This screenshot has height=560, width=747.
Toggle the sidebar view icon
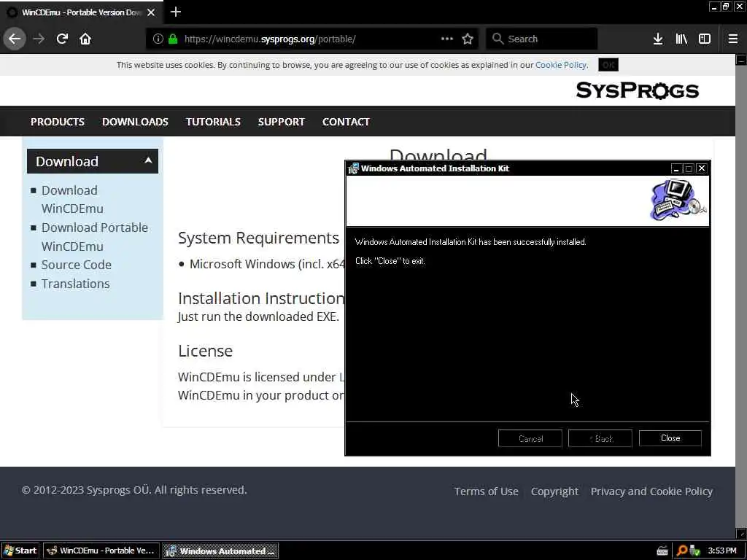[x=705, y=39]
